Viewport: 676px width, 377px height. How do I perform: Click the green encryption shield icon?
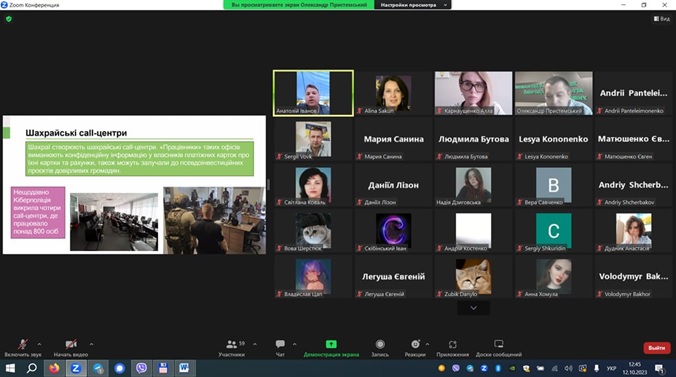9,19
